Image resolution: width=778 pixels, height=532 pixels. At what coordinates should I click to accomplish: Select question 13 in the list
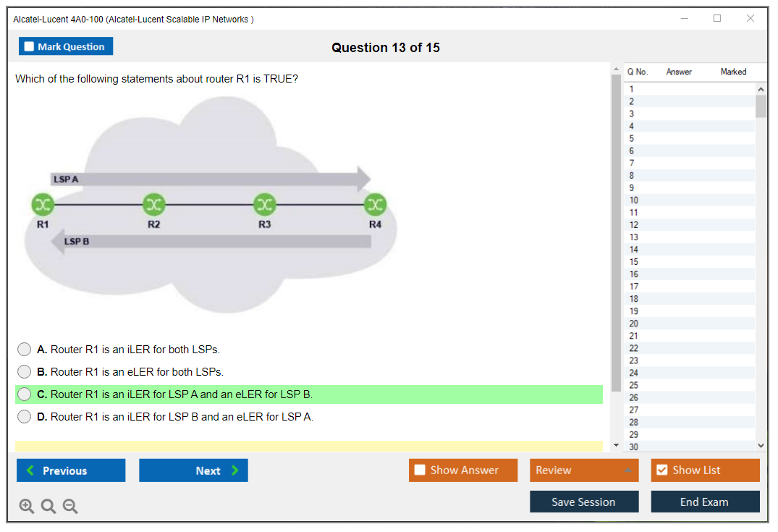pos(634,237)
